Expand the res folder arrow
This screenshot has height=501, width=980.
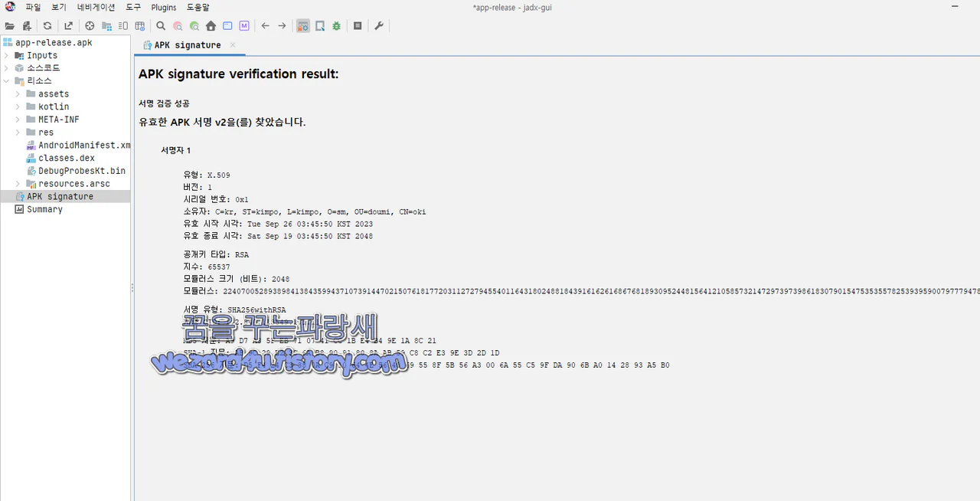coord(18,133)
